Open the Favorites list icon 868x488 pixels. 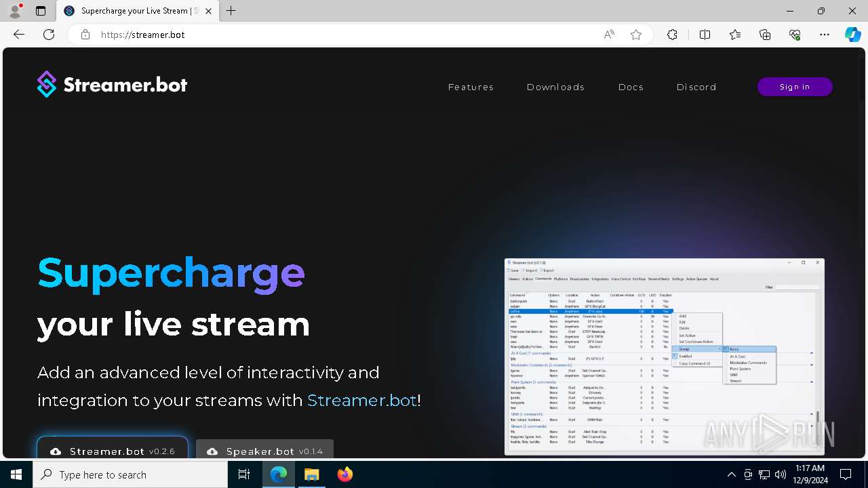[x=735, y=35]
